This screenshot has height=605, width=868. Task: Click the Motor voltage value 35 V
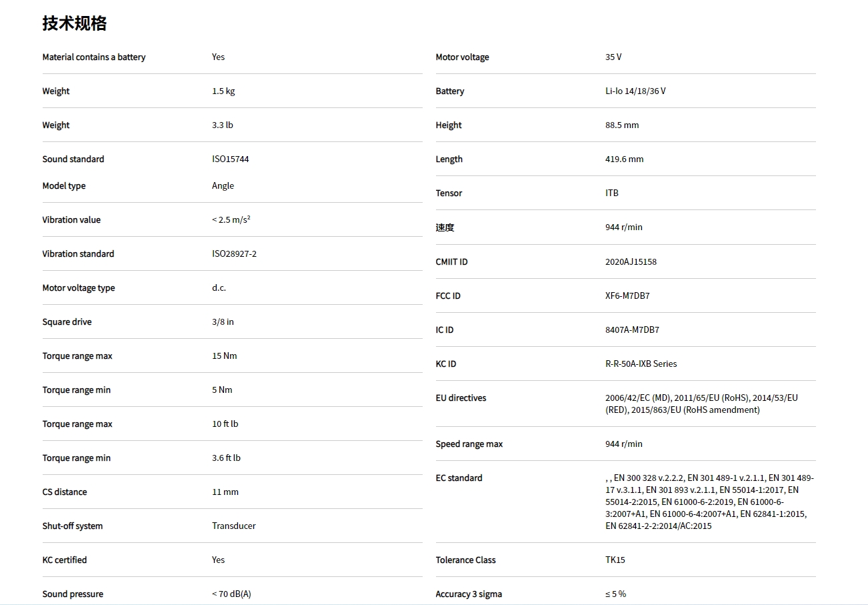click(613, 57)
